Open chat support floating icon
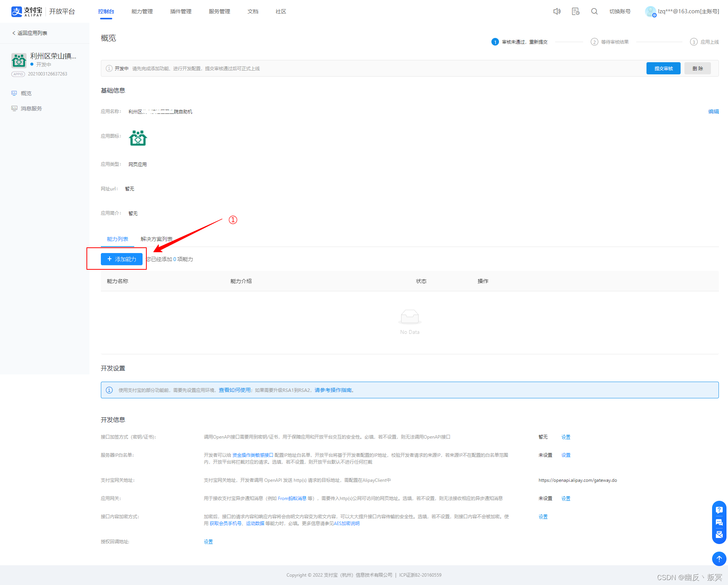 click(719, 522)
